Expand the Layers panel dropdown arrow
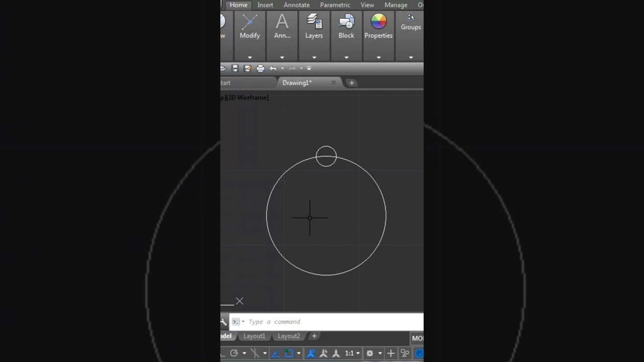644x362 pixels. point(314,57)
